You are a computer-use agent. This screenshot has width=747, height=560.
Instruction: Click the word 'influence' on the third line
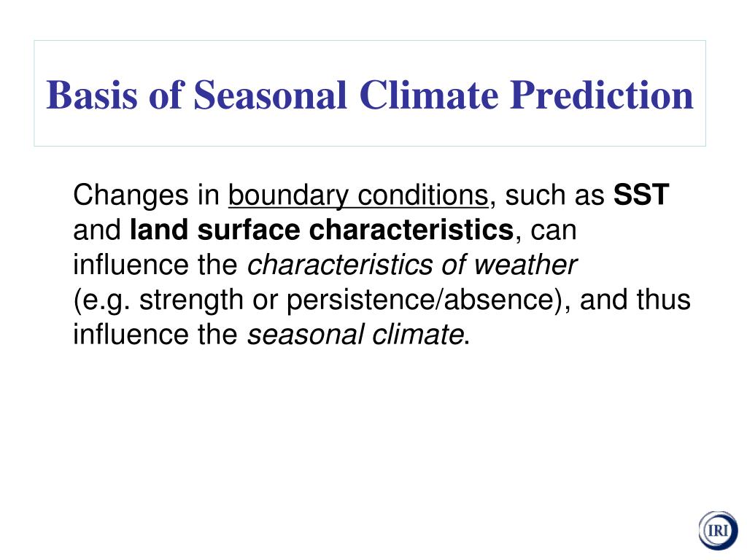coord(131,265)
